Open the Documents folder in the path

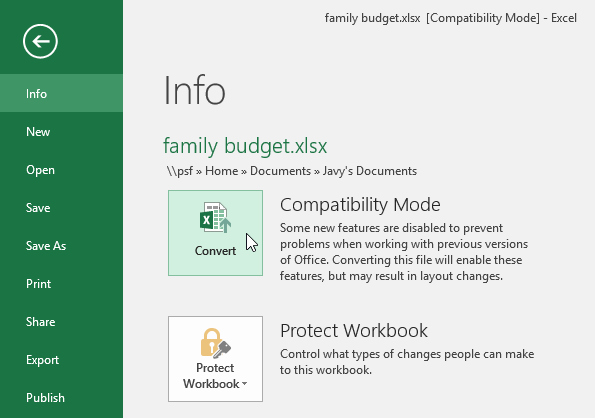pos(280,171)
